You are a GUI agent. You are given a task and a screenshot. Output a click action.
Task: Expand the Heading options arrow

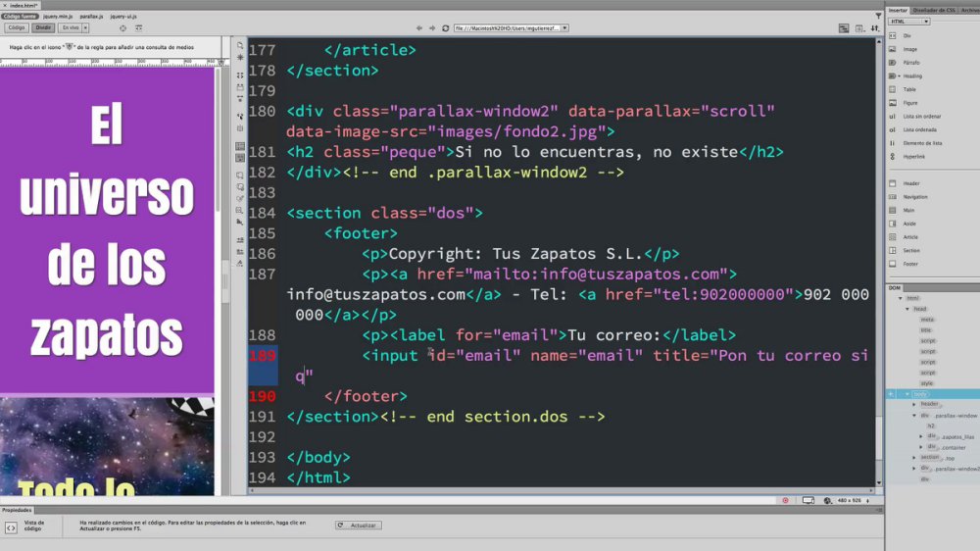900,76
